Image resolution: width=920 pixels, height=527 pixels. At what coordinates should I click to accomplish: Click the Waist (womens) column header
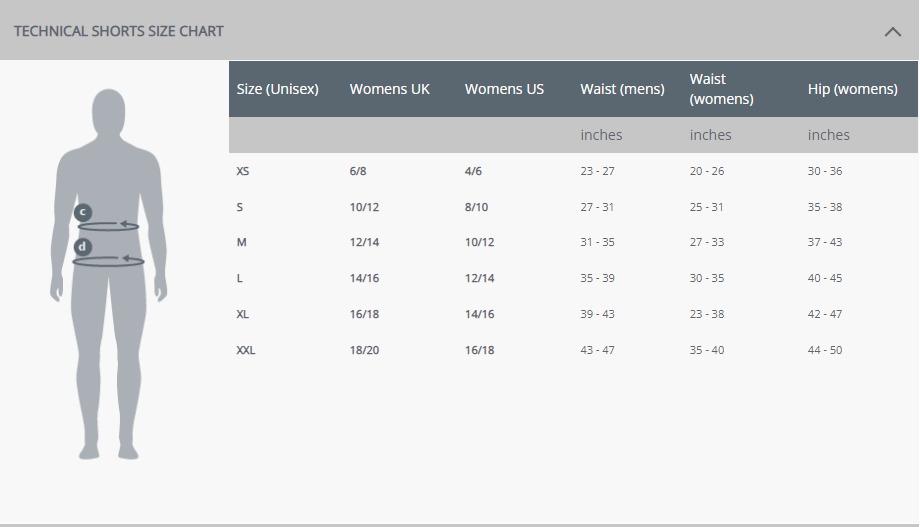721,89
